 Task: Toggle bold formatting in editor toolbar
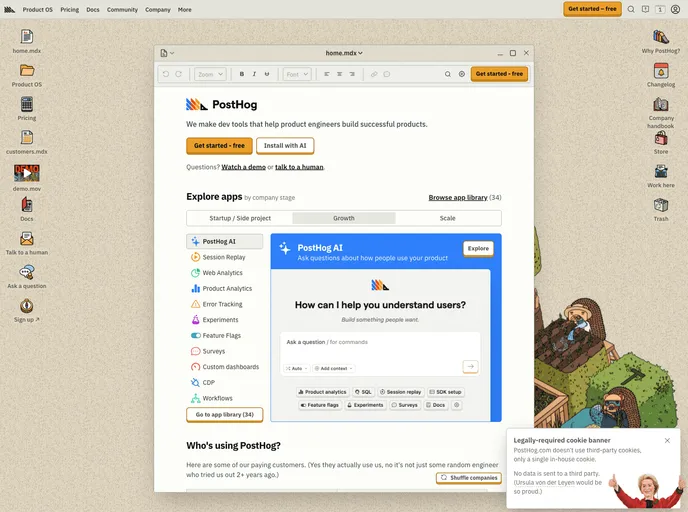pos(242,74)
